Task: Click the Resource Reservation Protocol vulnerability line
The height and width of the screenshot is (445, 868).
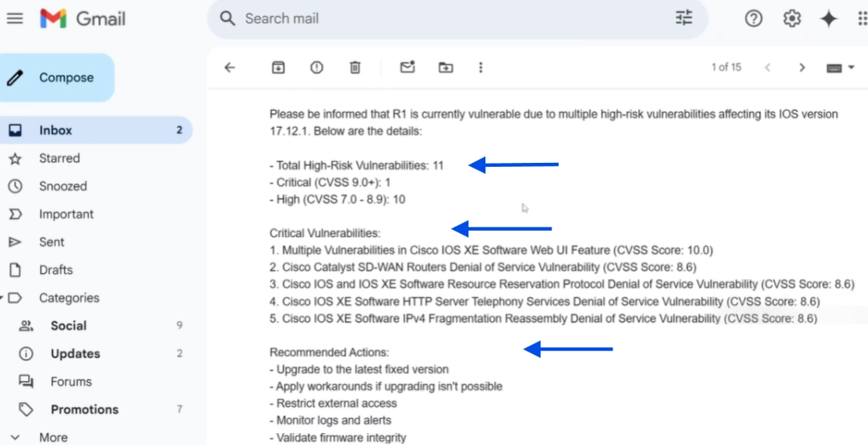Action: (562, 285)
